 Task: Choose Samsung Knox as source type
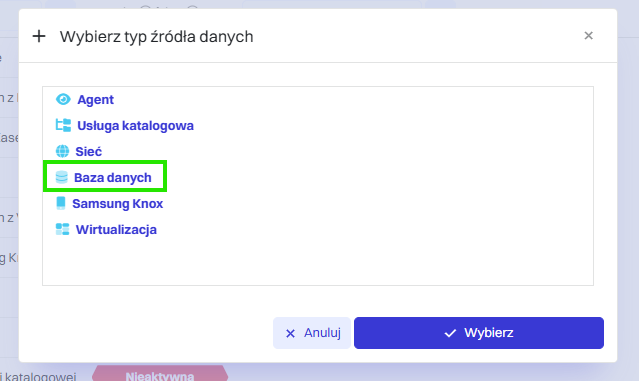click(x=118, y=203)
